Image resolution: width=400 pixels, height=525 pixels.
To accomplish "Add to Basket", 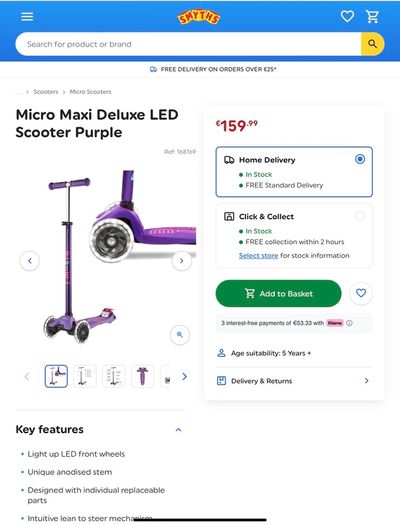I will pos(278,294).
